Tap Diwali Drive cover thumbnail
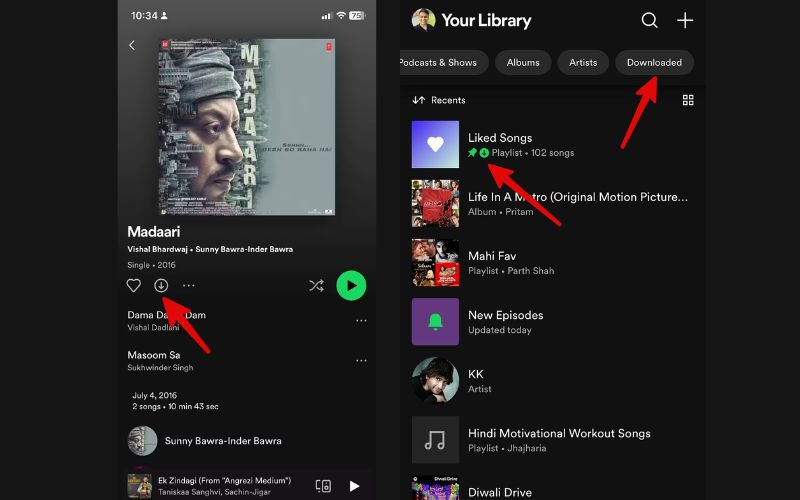 coord(435,488)
